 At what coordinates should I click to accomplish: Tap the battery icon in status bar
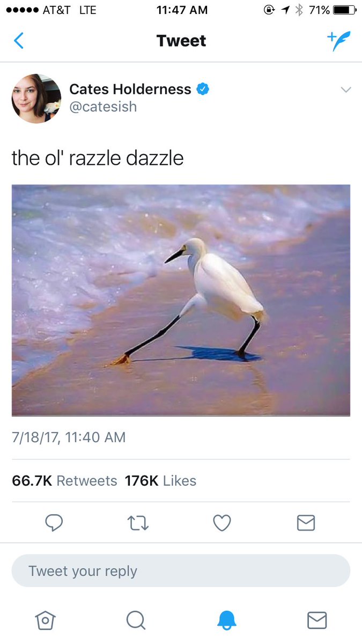(344, 10)
